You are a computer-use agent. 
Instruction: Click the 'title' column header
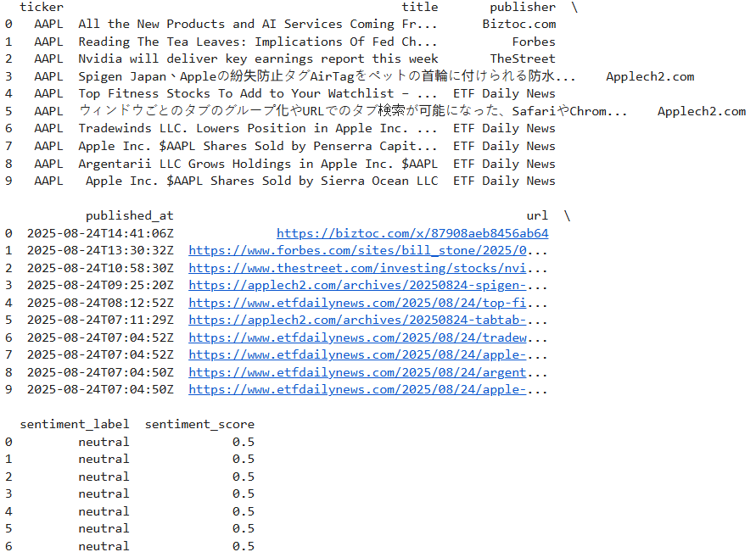pos(420,8)
